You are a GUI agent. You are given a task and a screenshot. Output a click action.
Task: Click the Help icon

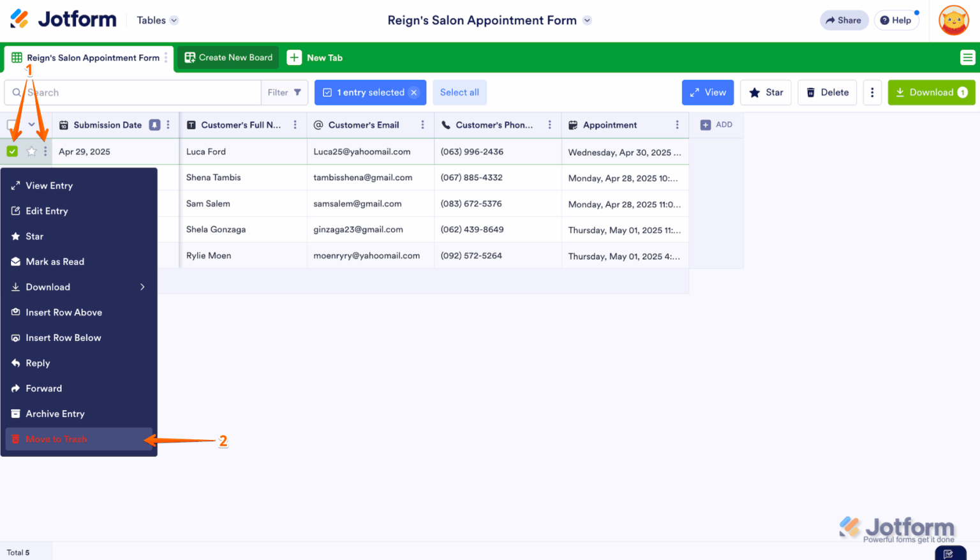(x=896, y=20)
